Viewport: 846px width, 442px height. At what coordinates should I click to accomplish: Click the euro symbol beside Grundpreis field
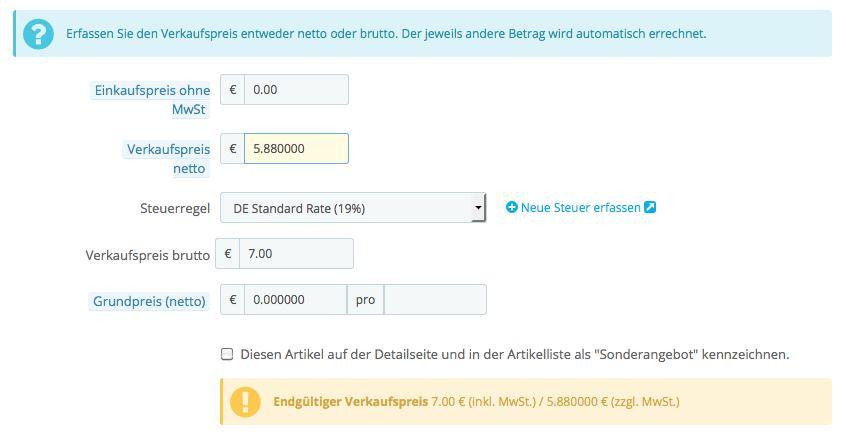233,299
